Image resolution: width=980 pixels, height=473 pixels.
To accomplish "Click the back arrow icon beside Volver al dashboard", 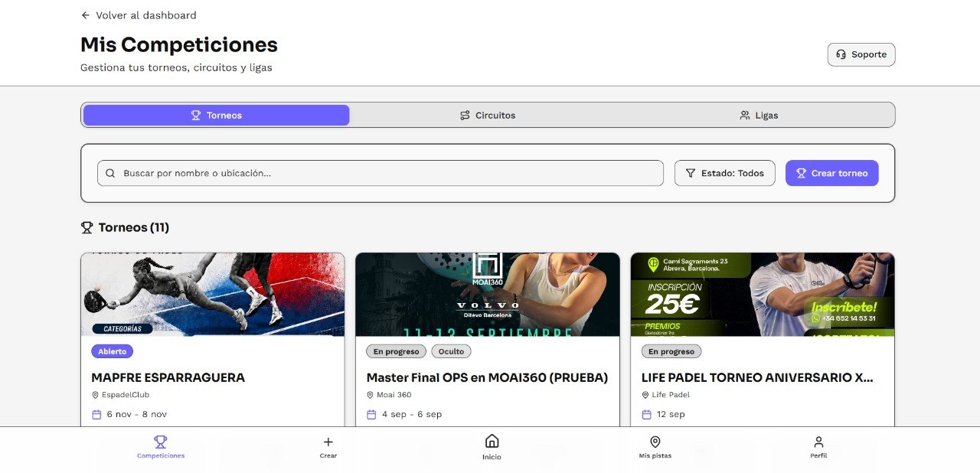I will (86, 15).
